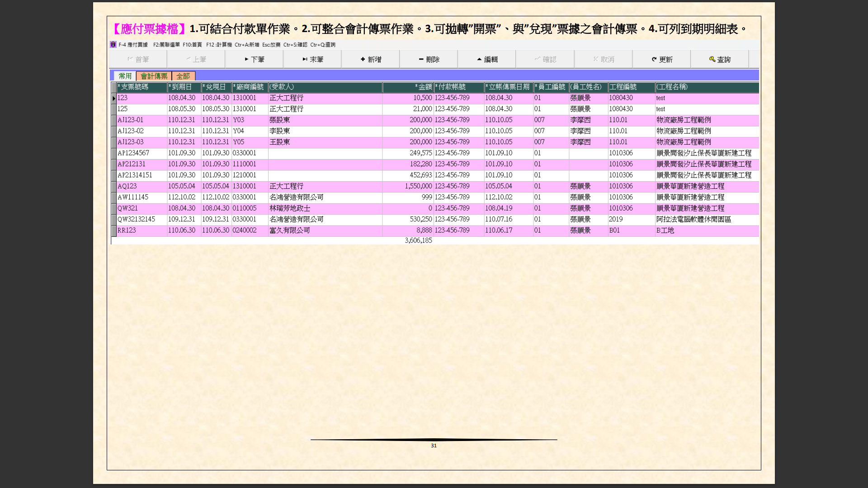Viewport: 868px width, 488px height.
Task: Select cheque number AJ123-01
Action: pyautogui.click(x=142, y=120)
